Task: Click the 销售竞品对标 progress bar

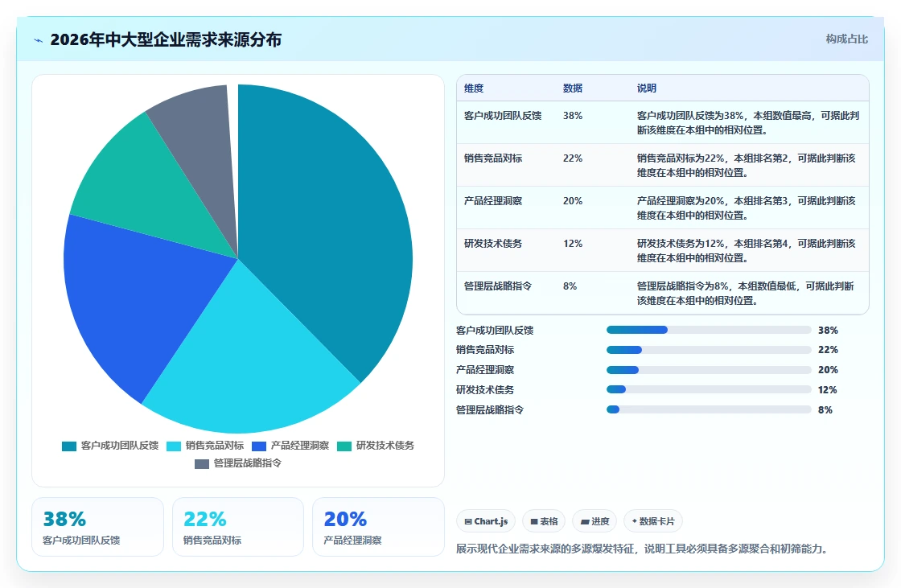Action: pos(709,350)
